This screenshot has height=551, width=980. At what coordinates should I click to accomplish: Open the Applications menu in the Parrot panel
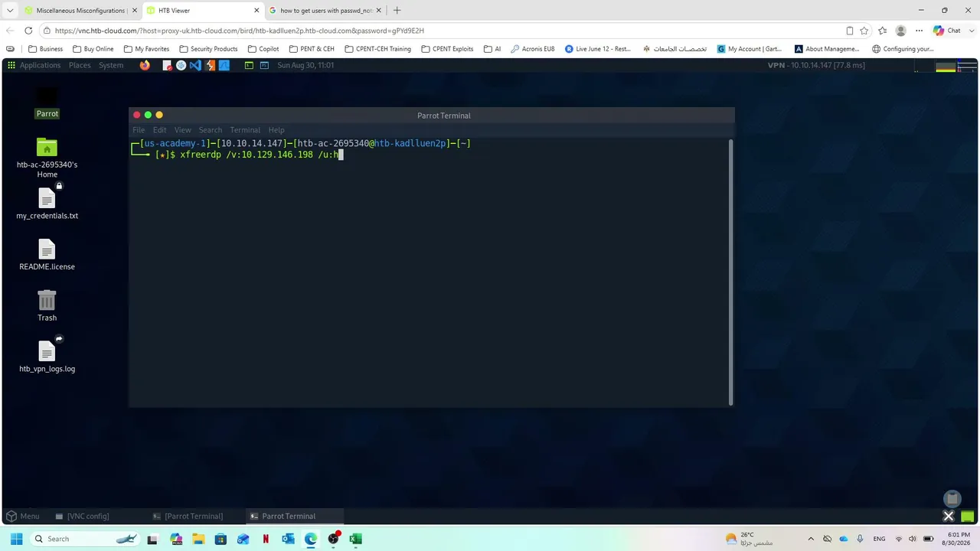[40, 65]
